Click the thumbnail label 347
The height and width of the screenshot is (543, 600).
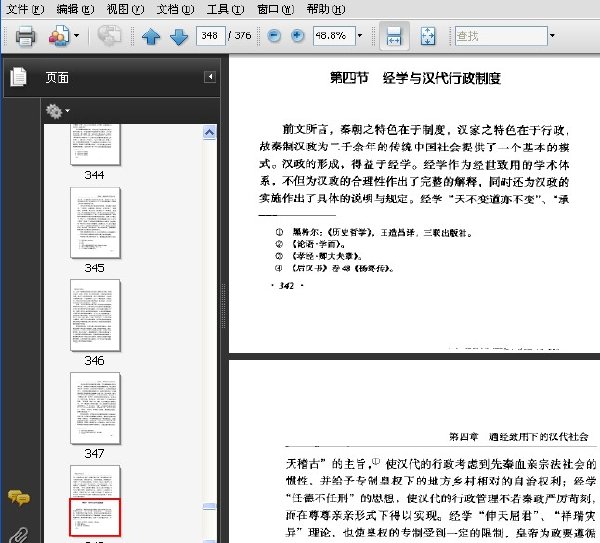(x=95, y=453)
